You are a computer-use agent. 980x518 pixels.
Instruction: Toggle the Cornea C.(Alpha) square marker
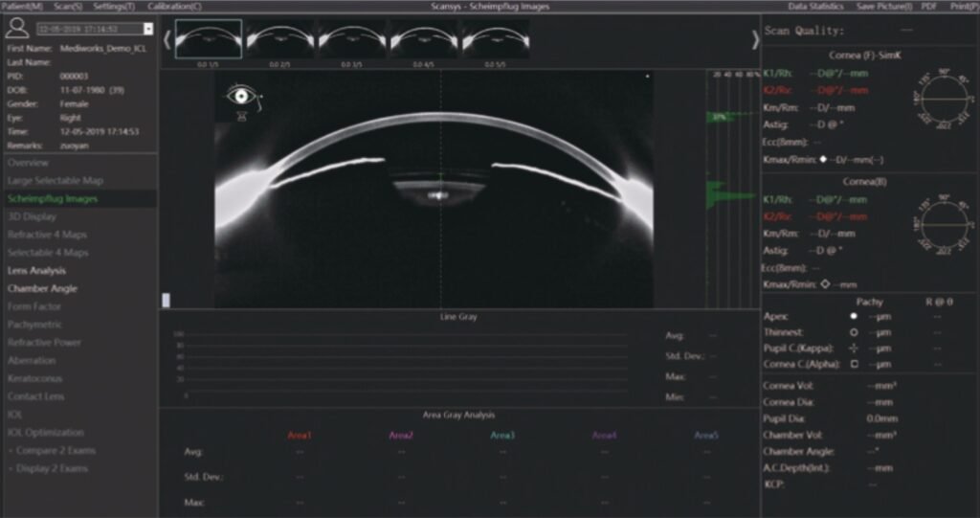point(853,364)
